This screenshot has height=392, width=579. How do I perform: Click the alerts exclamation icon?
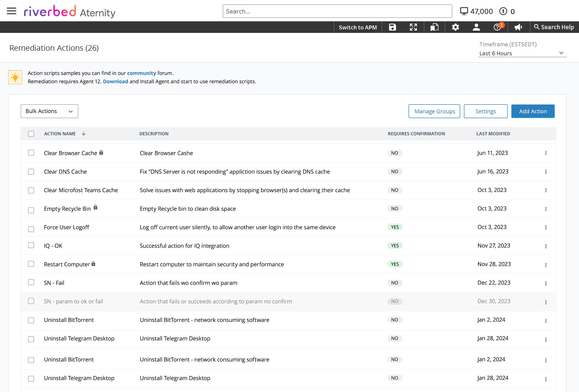click(503, 11)
